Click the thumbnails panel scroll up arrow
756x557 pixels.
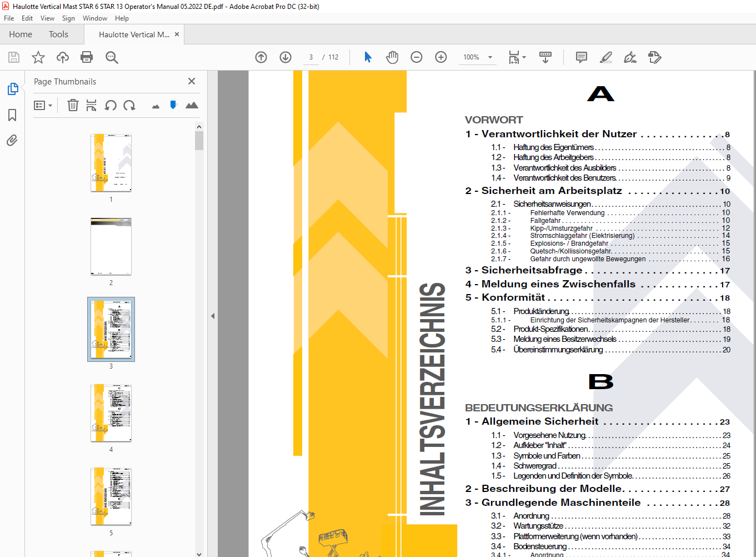199,127
